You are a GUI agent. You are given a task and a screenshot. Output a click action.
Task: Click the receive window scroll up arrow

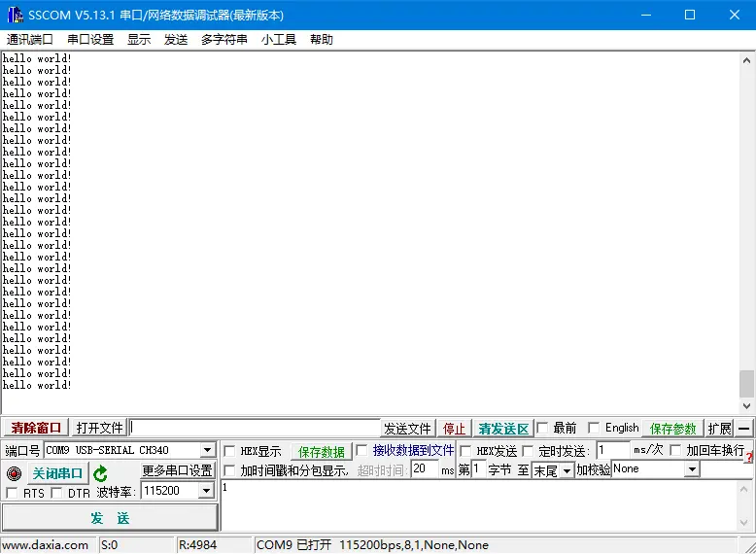(x=747, y=60)
